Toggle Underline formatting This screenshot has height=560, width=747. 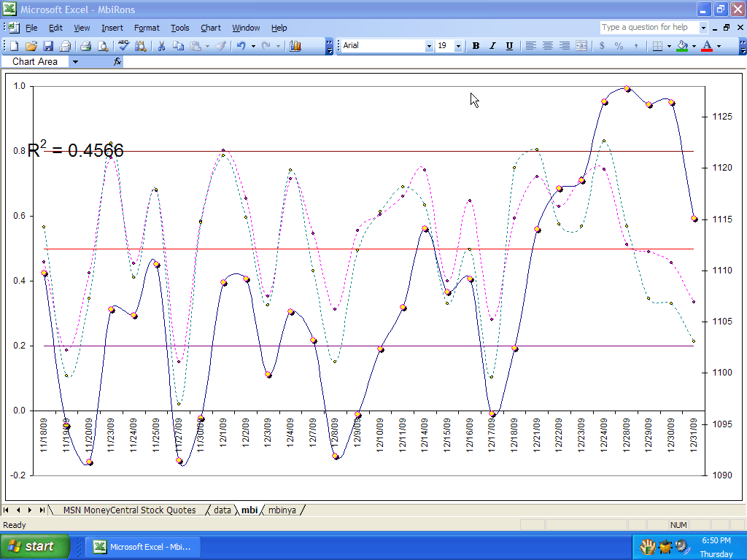(509, 46)
